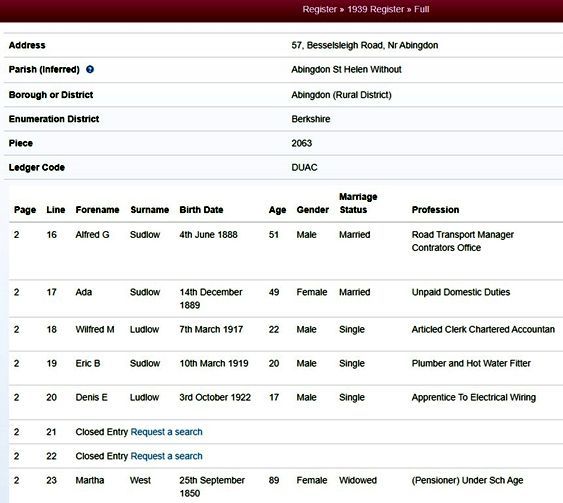Click the Surname column header
This screenshot has height=503, width=563.
[149, 210]
